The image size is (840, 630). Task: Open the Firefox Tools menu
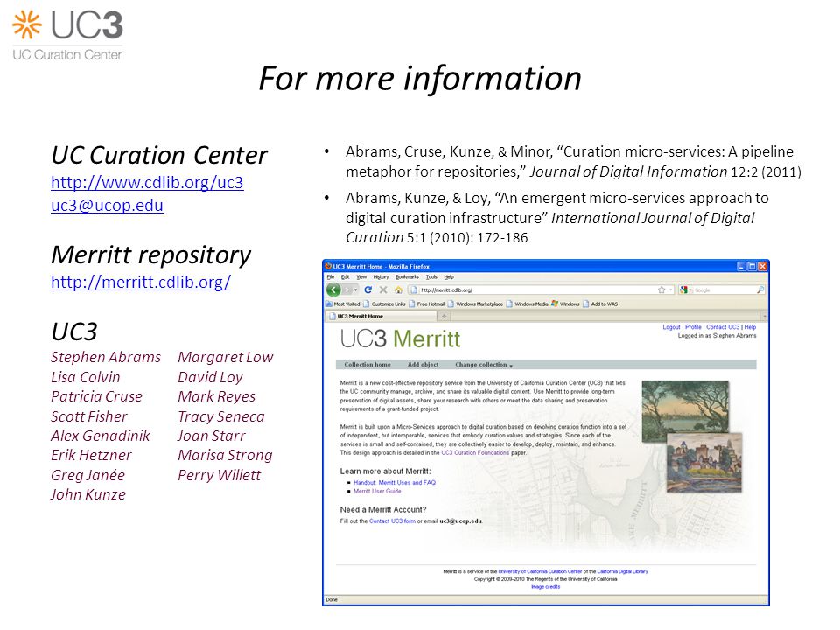pyautogui.click(x=431, y=277)
